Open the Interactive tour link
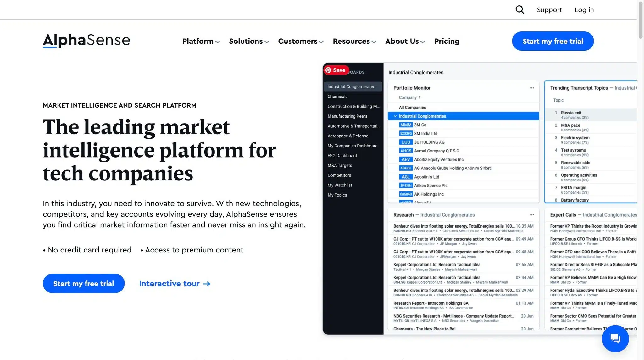The height and width of the screenshot is (360, 644). point(175,284)
